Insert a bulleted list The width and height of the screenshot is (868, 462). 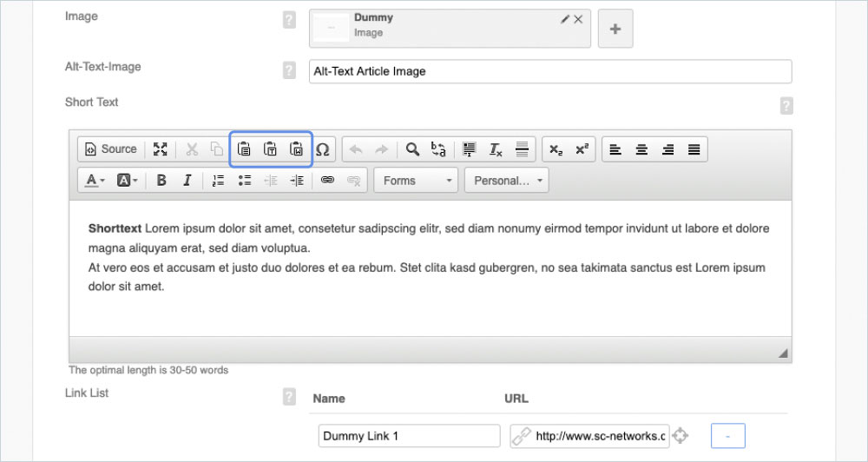click(x=245, y=181)
